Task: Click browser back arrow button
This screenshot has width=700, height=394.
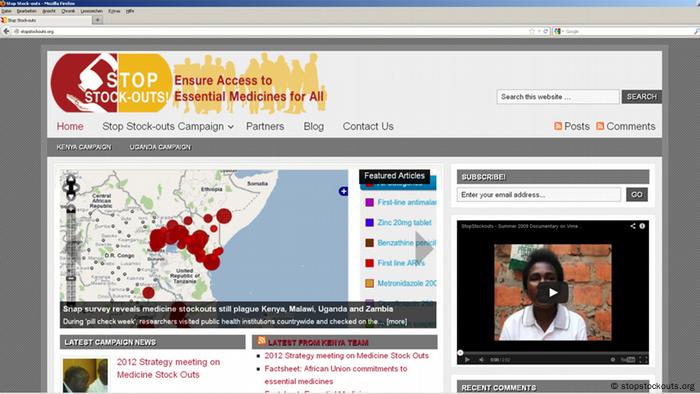Action: point(6,31)
